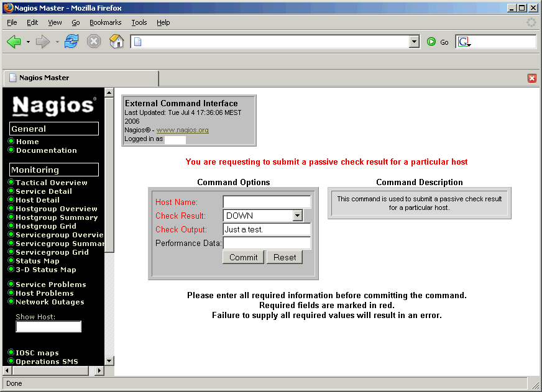The height and width of the screenshot is (392, 542).
Task: Open the Host Problems link
Action: pos(45,293)
